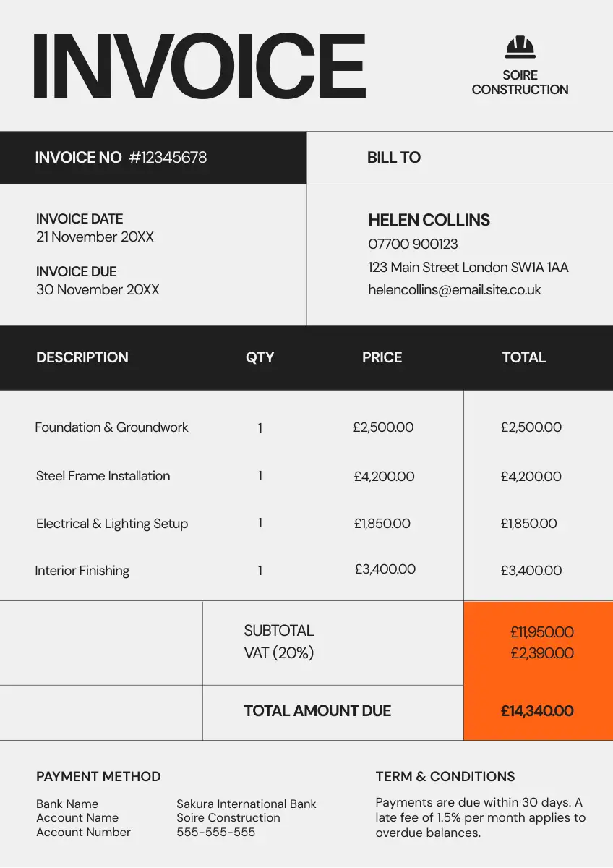Click the DESCRIPTION column header

tap(82, 357)
